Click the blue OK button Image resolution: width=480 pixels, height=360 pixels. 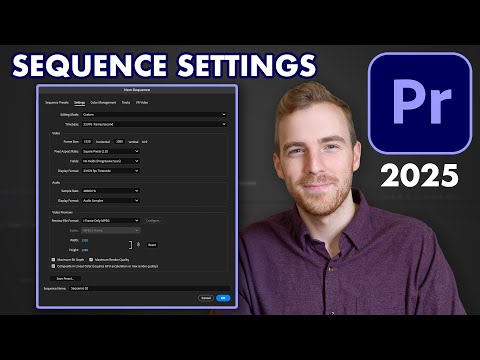tap(223, 298)
